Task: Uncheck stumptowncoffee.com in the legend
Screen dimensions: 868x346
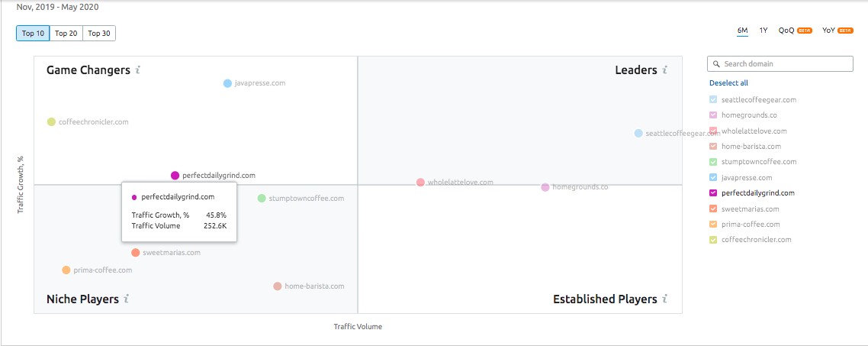Action: (x=713, y=162)
